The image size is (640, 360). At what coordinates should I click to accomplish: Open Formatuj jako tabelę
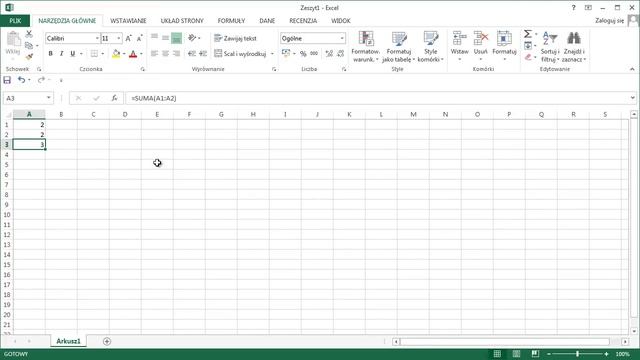(x=398, y=47)
